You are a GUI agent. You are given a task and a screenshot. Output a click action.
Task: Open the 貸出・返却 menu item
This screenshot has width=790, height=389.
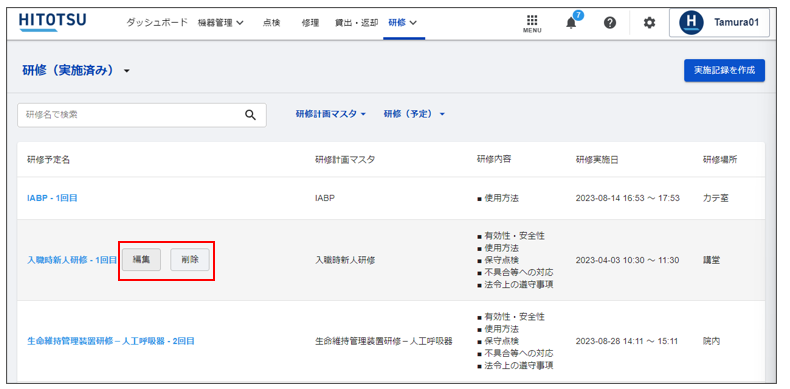pos(356,23)
